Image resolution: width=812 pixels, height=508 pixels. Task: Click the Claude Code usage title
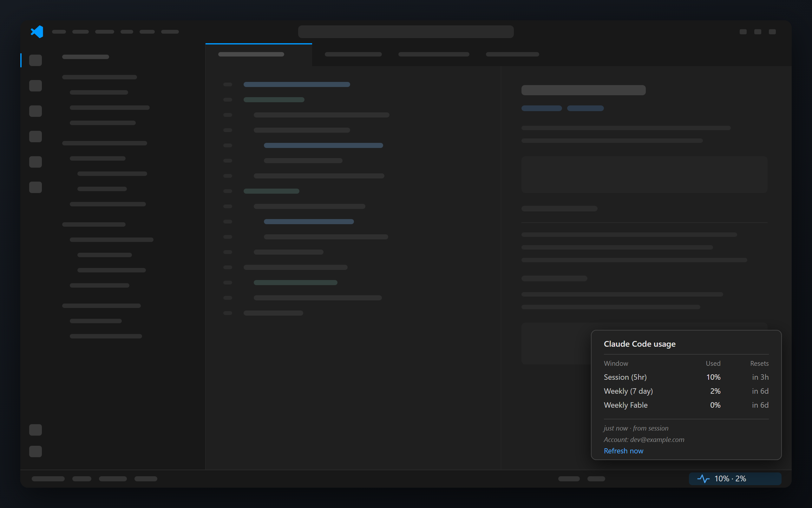click(639, 344)
